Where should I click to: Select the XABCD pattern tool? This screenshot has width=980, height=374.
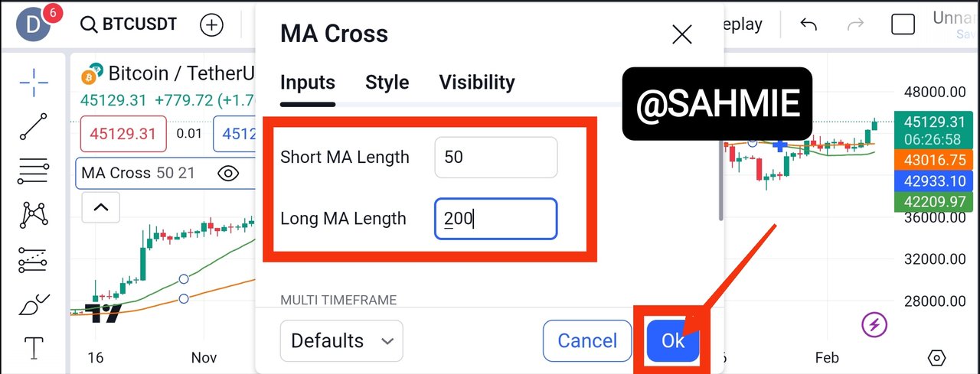coord(34,215)
